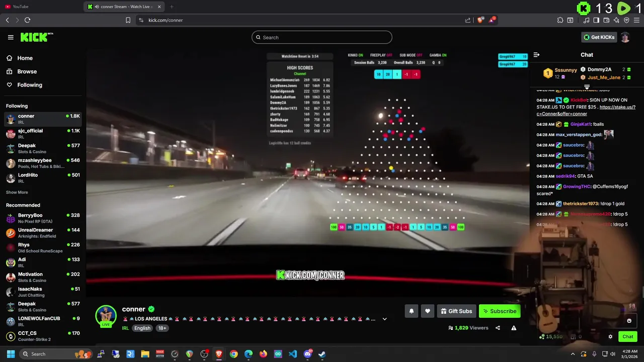
Task: Collapse the chat panel arrow icon
Action: [536, 55]
